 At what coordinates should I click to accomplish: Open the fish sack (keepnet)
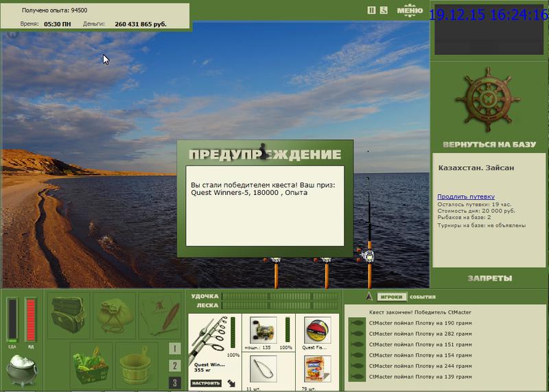tap(114, 314)
